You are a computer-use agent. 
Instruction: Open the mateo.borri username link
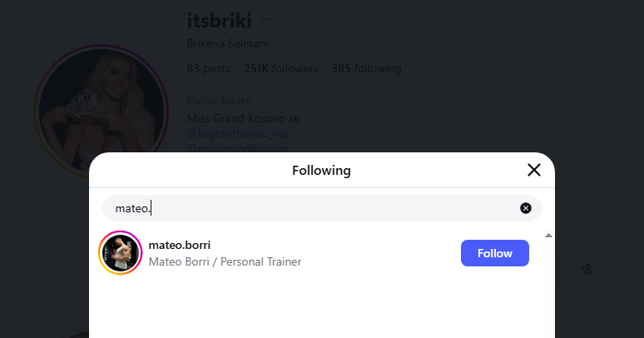point(179,245)
